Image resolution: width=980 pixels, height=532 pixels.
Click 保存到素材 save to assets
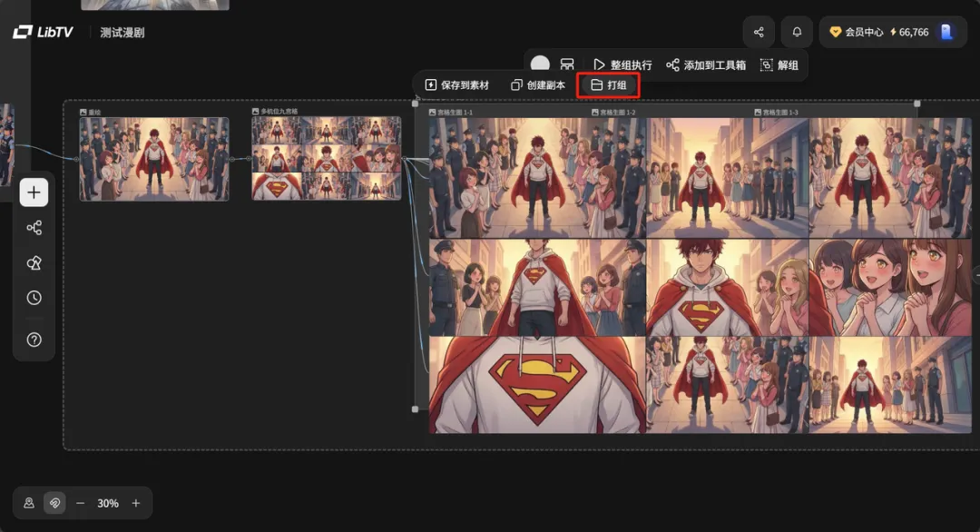(456, 85)
